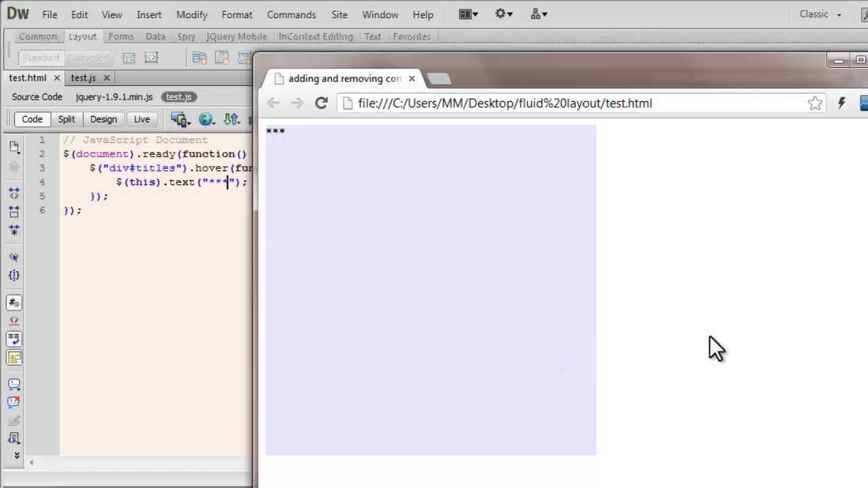Click the Collapse Full Tag icon

point(14,195)
